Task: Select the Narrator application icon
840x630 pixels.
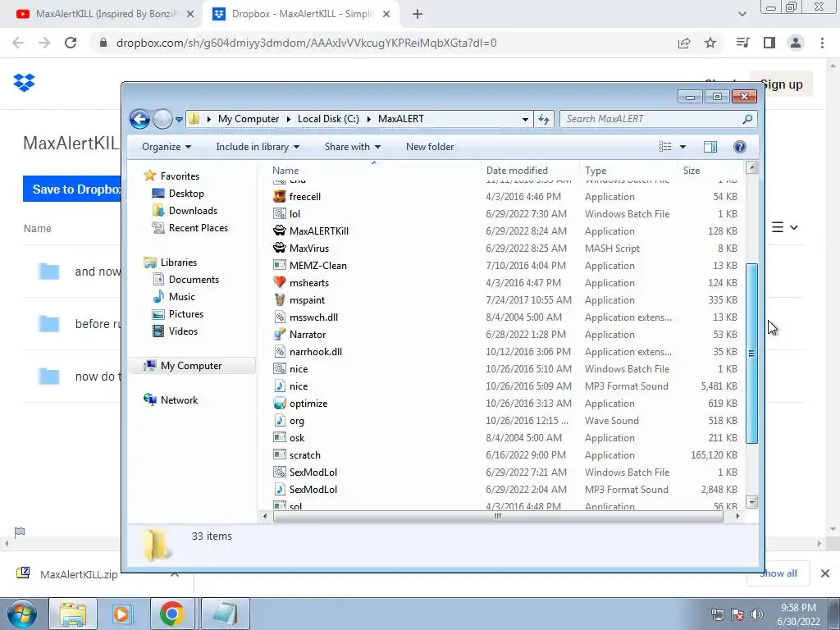Action: pyautogui.click(x=279, y=335)
